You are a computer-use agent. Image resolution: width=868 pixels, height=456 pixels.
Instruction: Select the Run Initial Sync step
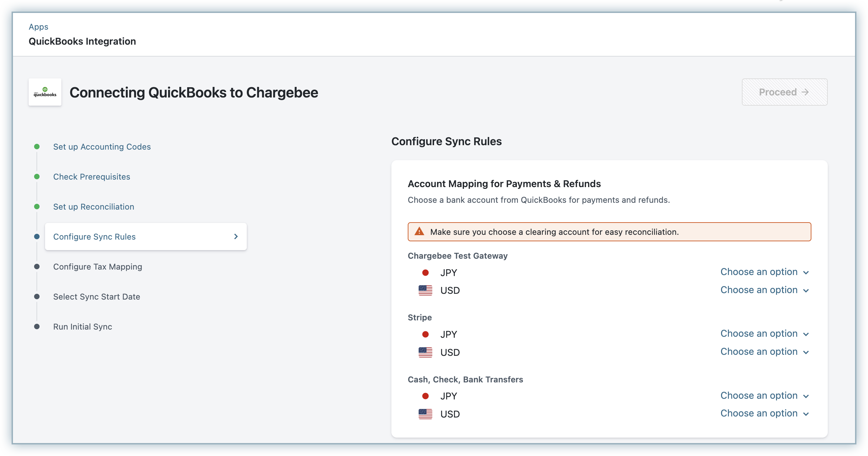pyautogui.click(x=83, y=326)
